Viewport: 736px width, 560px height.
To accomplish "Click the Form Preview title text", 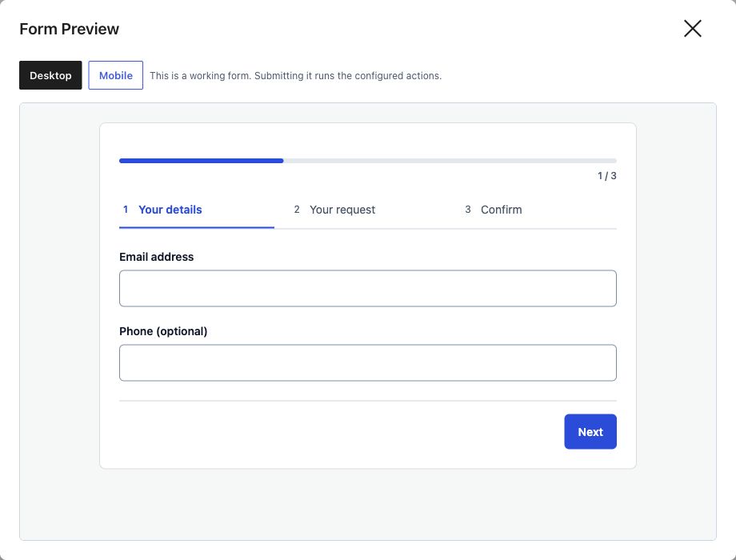I will coord(69,29).
